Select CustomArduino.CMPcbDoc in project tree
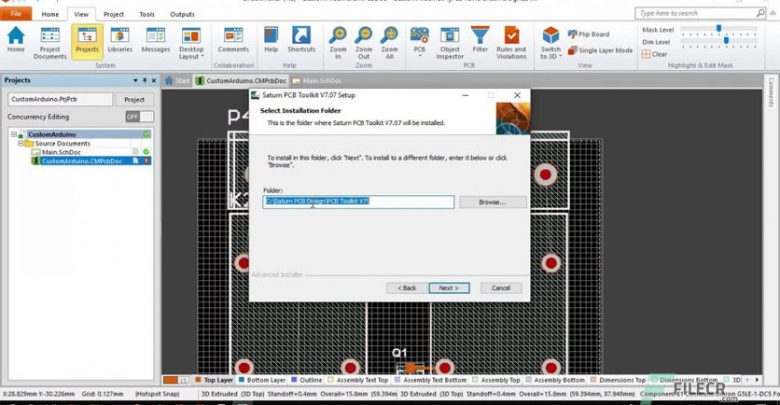Viewport: 780px width, 405px height. [82, 161]
